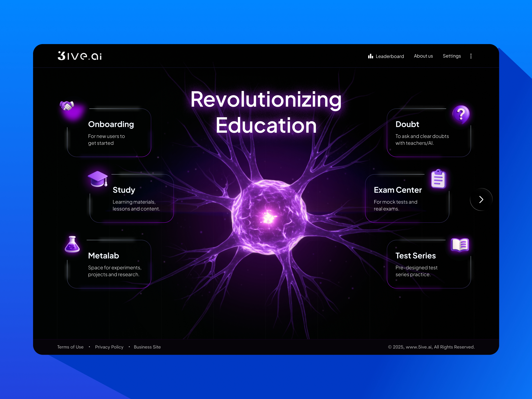Click the question mark icon on Doubt card
The image size is (532, 399).
(x=461, y=114)
